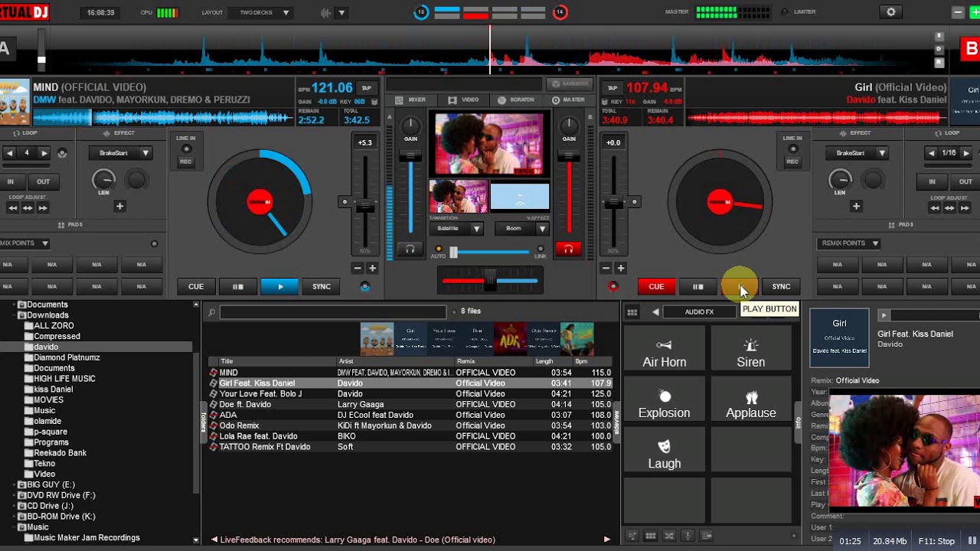
Task: Set loop IN on left deck
Action: [11, 182]
